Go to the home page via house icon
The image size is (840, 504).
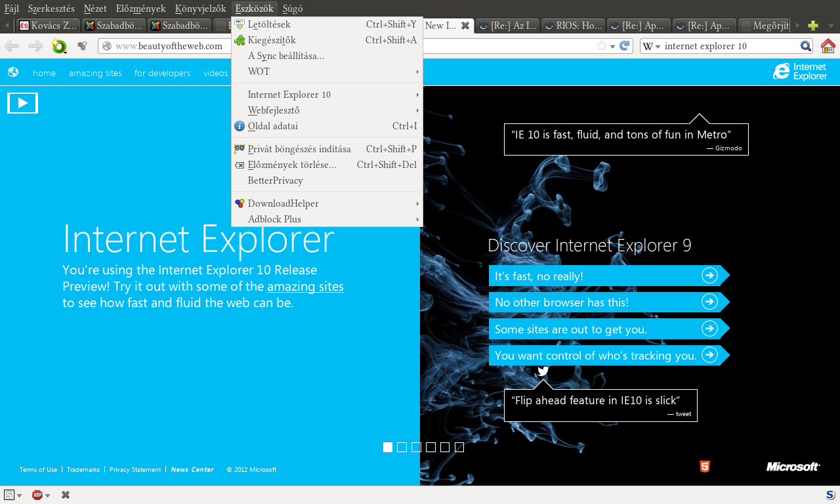click(828, 46)
